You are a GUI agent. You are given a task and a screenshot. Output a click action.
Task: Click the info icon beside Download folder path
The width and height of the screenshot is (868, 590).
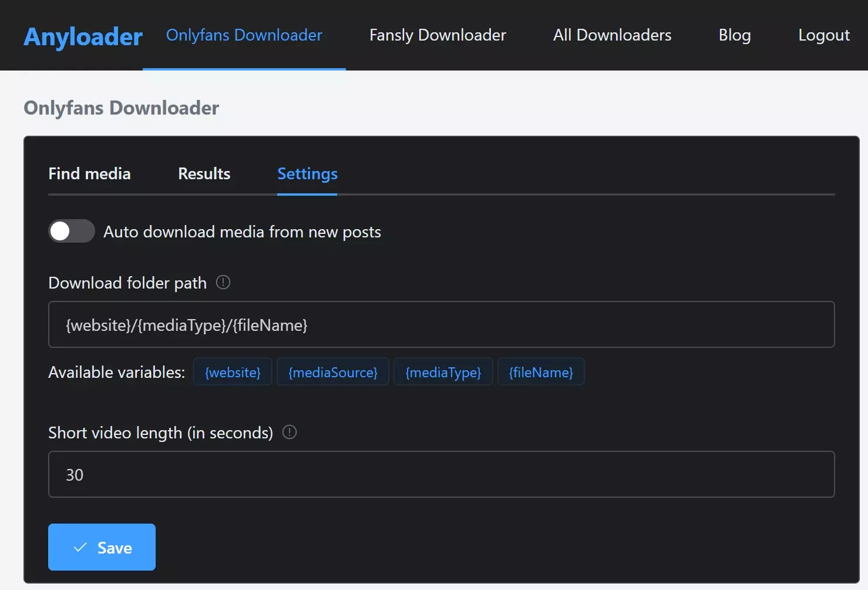[x=223, y=283]
